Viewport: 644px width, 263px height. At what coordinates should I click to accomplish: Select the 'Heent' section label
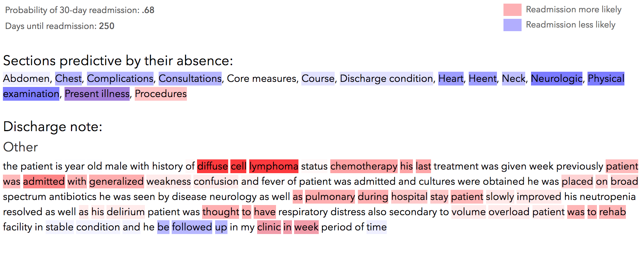(x=482, y=79)
